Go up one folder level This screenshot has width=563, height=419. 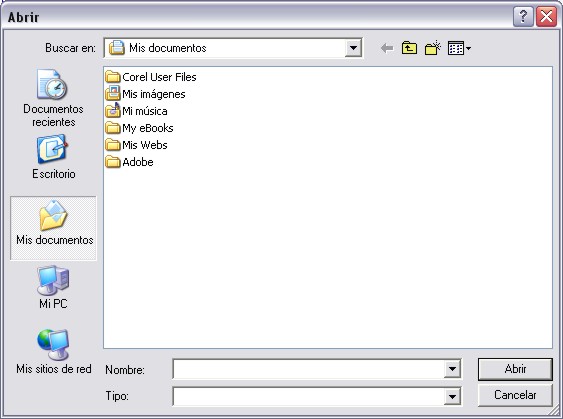[409, 48]
